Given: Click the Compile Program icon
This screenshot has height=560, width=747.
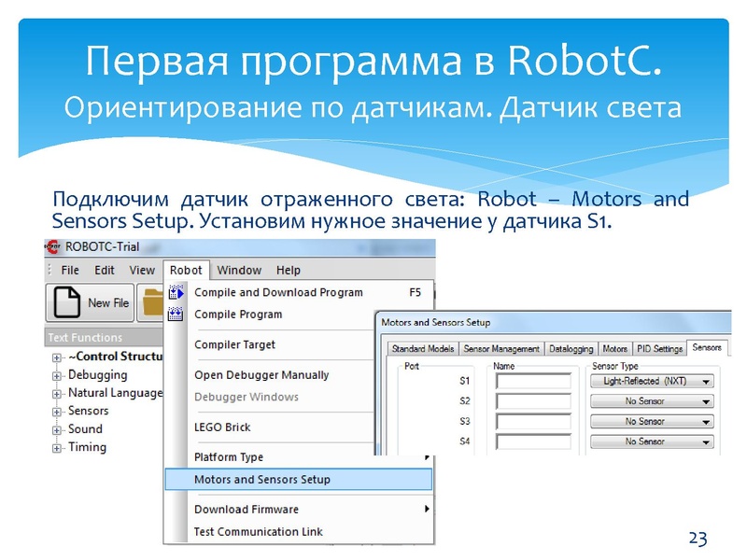Looking at the screenshot, I should tap(177, 312).
